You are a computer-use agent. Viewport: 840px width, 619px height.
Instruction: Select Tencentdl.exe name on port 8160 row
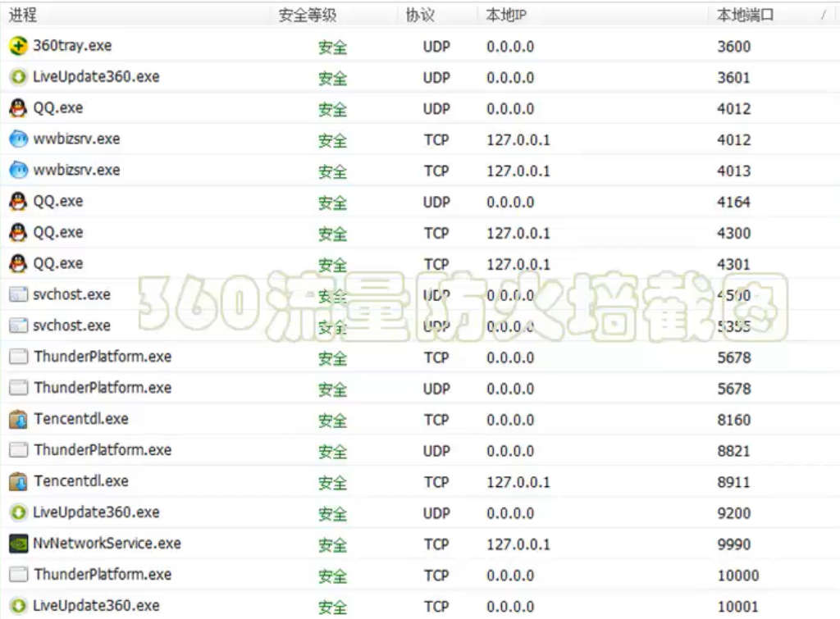click(81, 419)
